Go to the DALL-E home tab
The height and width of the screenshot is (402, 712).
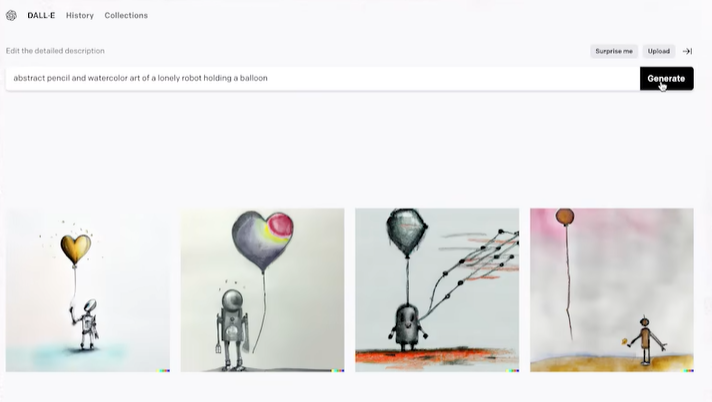41,15
